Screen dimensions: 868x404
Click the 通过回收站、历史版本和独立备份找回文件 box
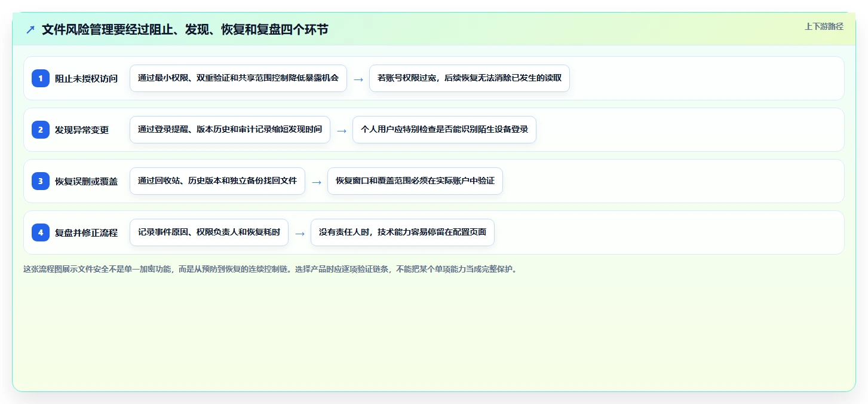217,181
